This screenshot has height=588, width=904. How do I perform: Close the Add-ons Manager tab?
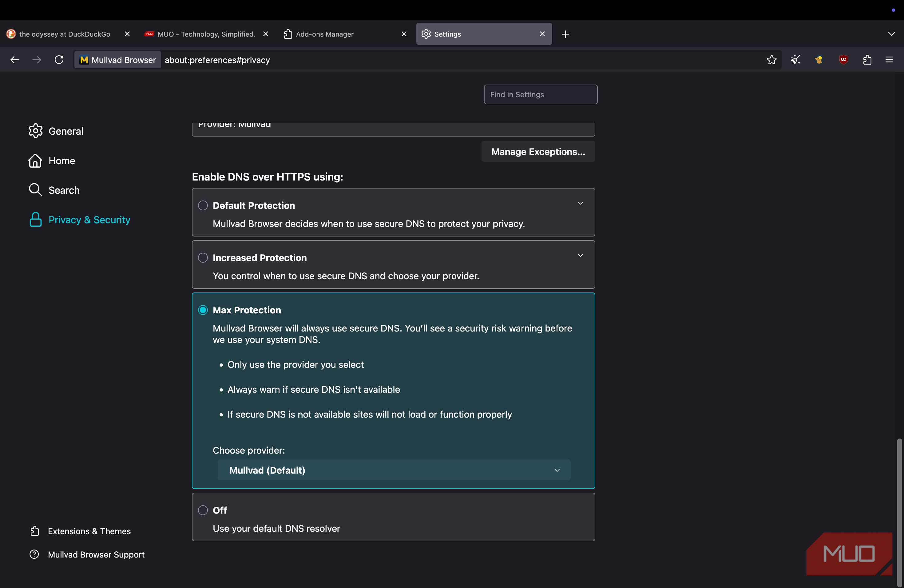pos(404,34)
